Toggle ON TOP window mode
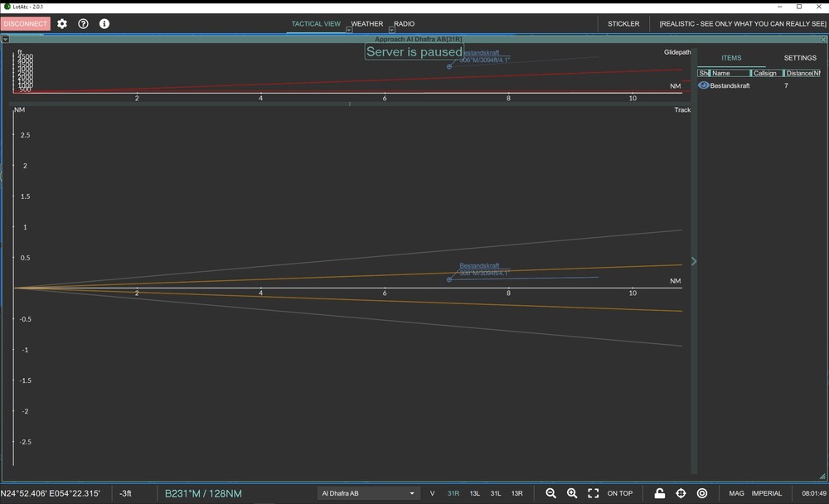829x504 pixels. pyautogui.click(x=619, y=493)
